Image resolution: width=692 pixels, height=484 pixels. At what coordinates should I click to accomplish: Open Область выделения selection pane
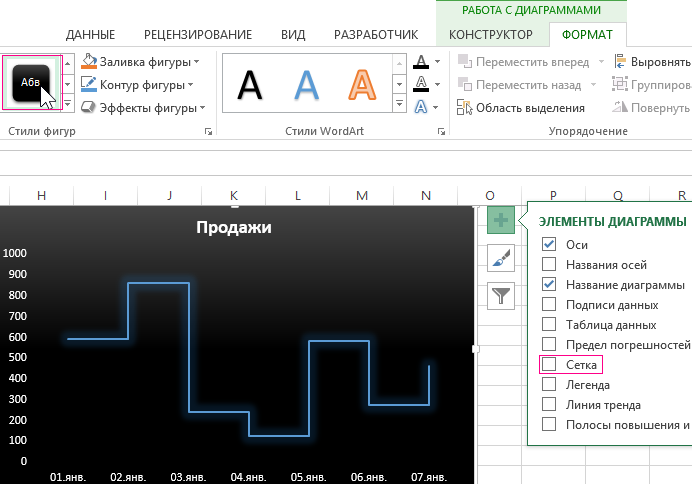coord(521,108)
